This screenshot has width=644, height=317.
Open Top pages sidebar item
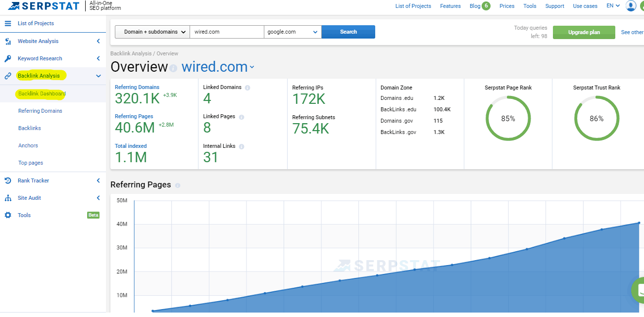tap(31, 163)
